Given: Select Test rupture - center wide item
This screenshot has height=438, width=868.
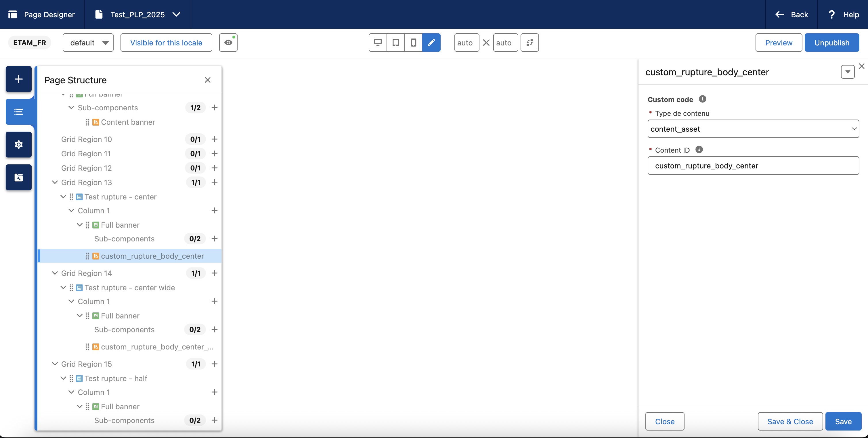Looking at the screenshot, I should pos(130,287).
